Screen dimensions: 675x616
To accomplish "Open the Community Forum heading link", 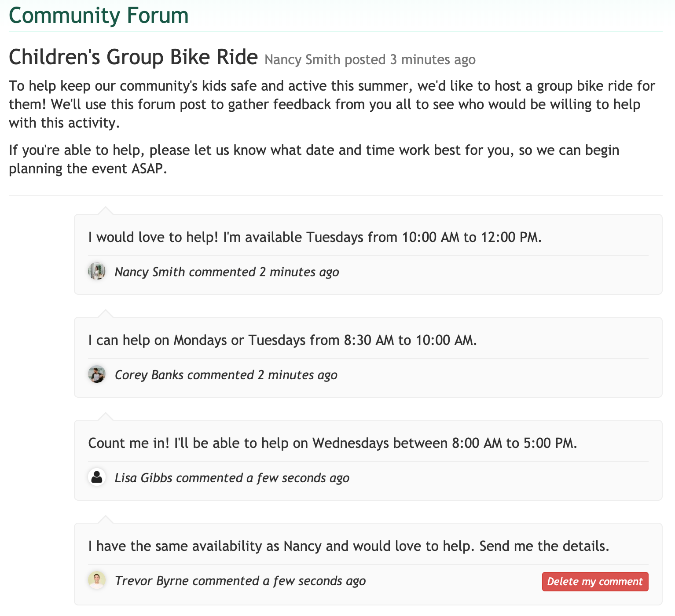I will click(99, 15).
